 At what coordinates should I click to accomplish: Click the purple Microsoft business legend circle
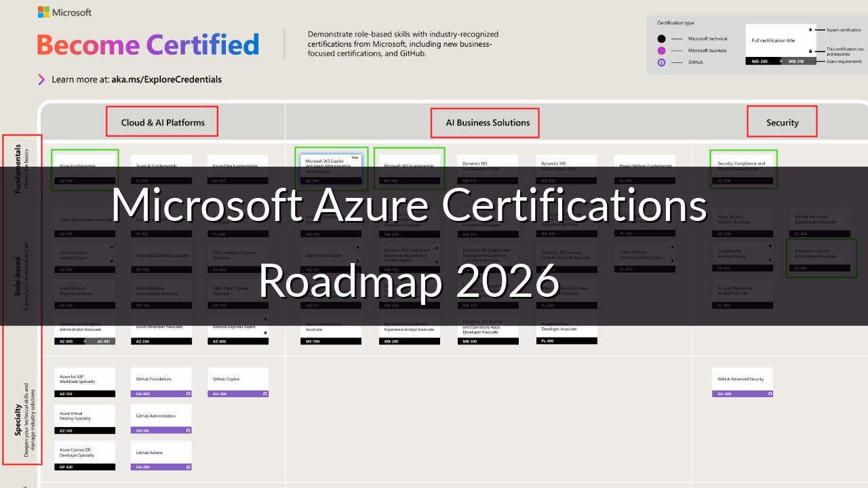pyautogui.click(x=661, y=50)
